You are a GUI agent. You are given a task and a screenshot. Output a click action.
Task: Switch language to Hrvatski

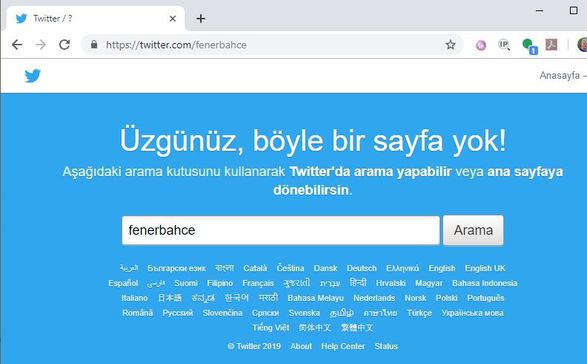(390, 283)
